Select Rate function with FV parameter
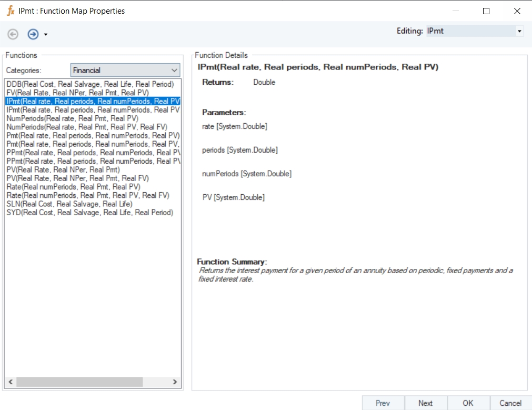Screen dimensions: 532x410 click(x=88, y=195)
